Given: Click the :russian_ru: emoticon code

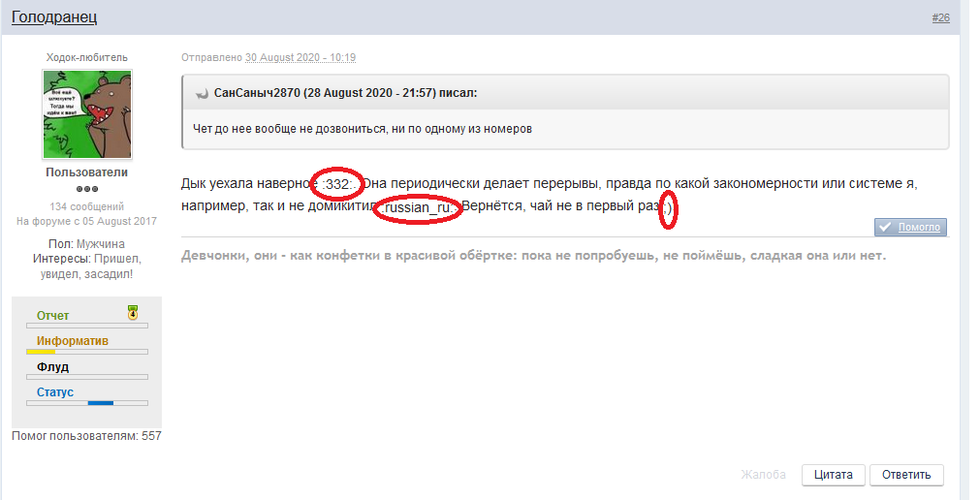Looking at the screenshot, I should pos(420,208).
